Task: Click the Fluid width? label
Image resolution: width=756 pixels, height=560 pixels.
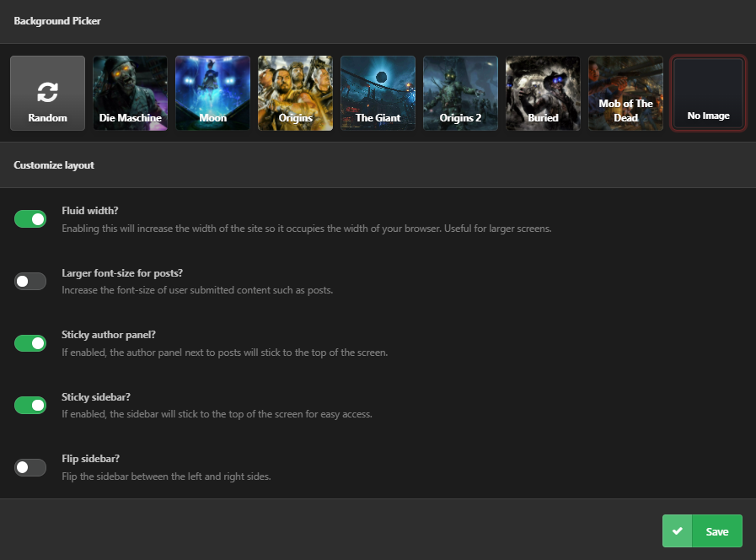Action: [90, 211]
